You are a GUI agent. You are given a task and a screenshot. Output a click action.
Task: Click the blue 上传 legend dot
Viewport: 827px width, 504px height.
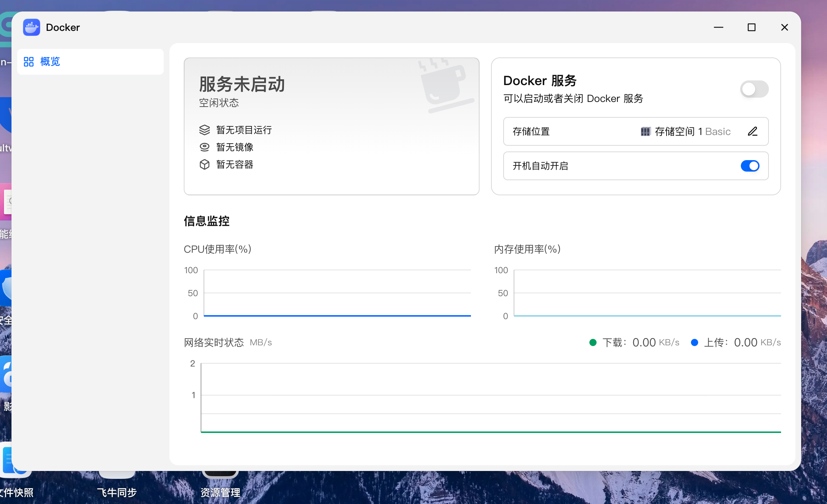pos(695,342)
